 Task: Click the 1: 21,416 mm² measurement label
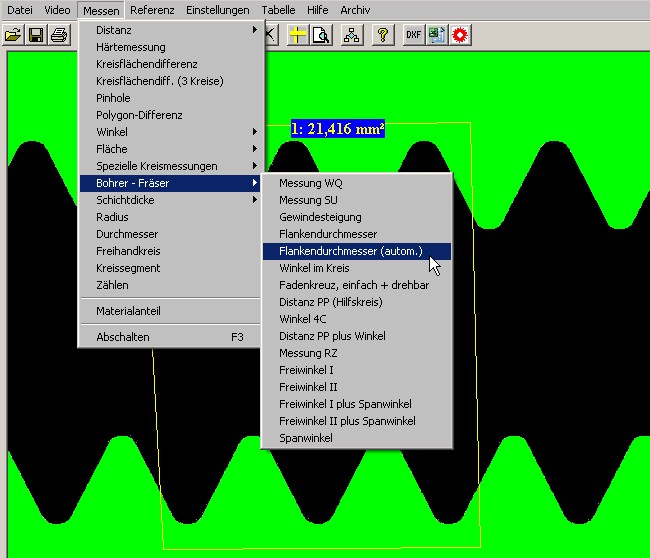[x=337, y=129]
